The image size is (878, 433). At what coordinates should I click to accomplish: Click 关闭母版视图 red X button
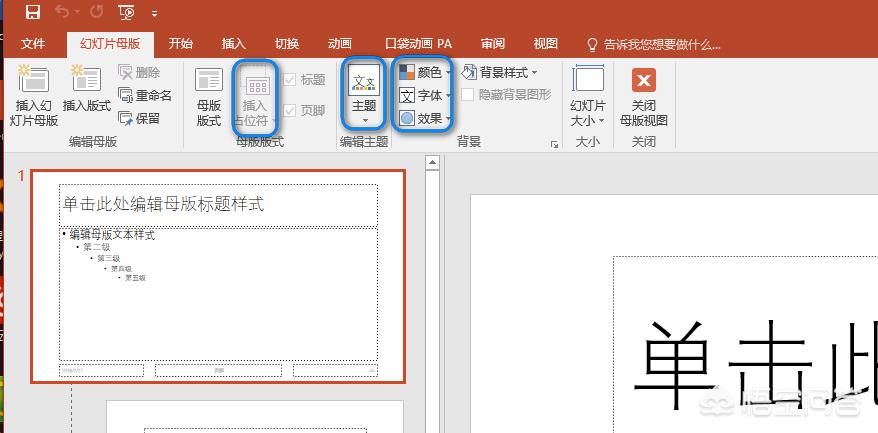(x=644, y=80)
